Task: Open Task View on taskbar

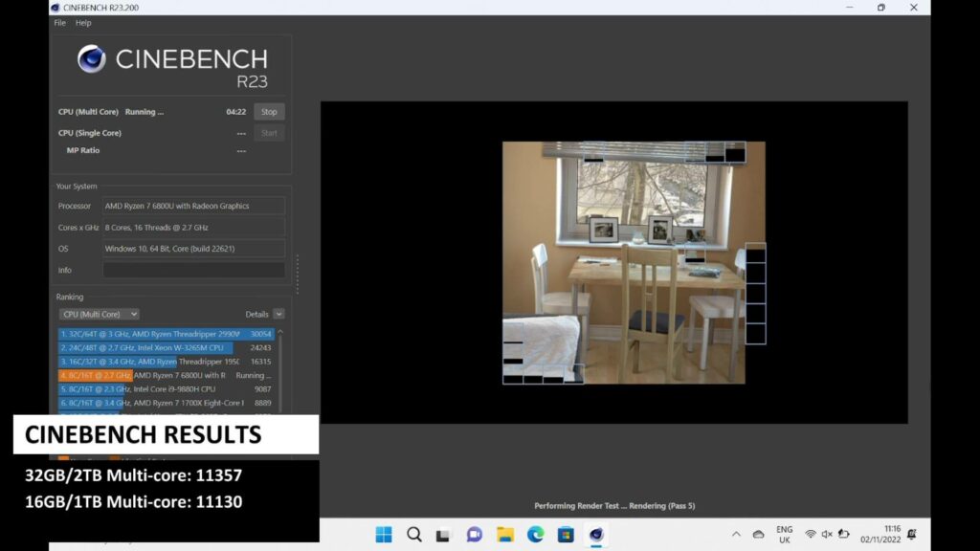Action: [443, 535]
